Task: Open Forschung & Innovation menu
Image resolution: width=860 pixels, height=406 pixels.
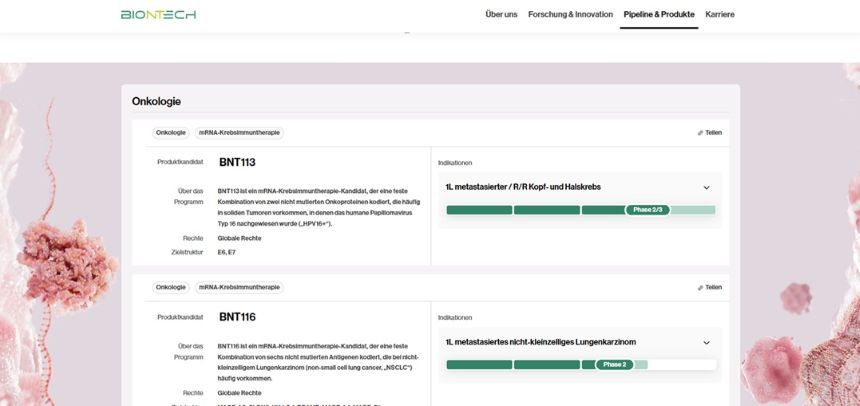Action: [x=570, y=15]
